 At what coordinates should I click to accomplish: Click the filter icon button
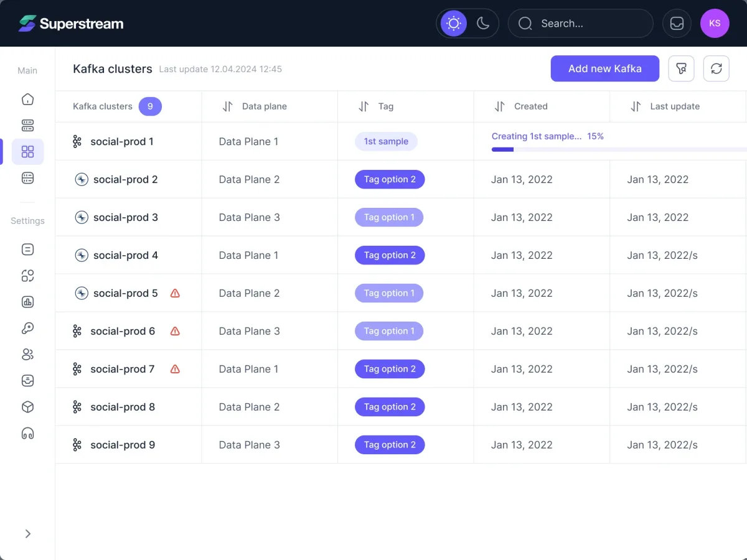681,68
